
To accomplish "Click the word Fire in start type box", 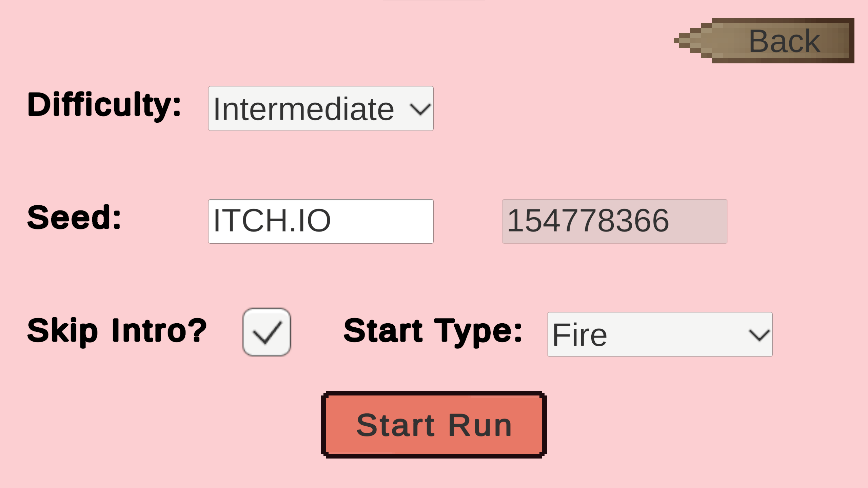I will pyautogui.click(x=579, y=335).
